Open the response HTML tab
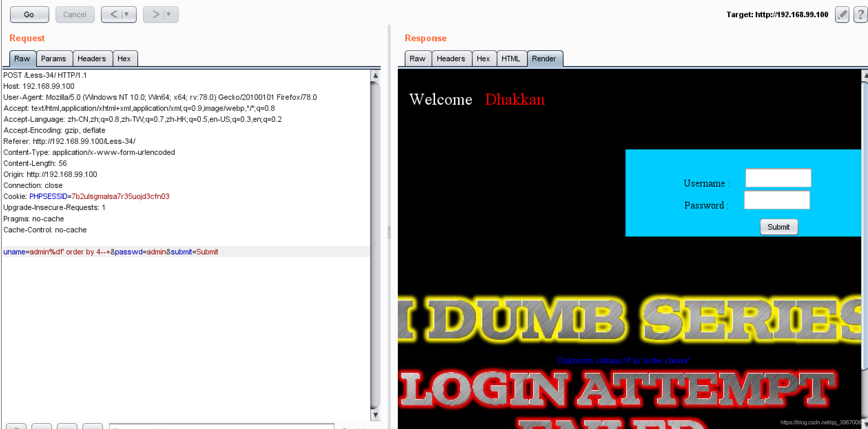The image size is (868, 429). coord(510,59)
